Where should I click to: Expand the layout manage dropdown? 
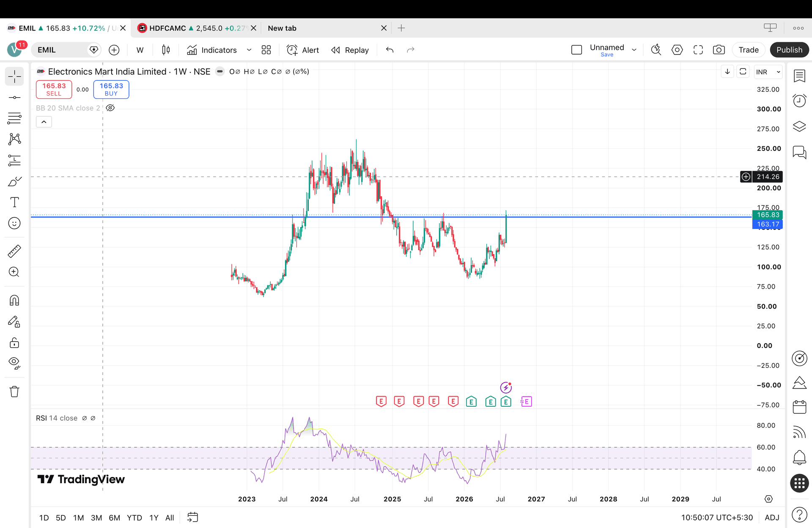click(634, 50)
